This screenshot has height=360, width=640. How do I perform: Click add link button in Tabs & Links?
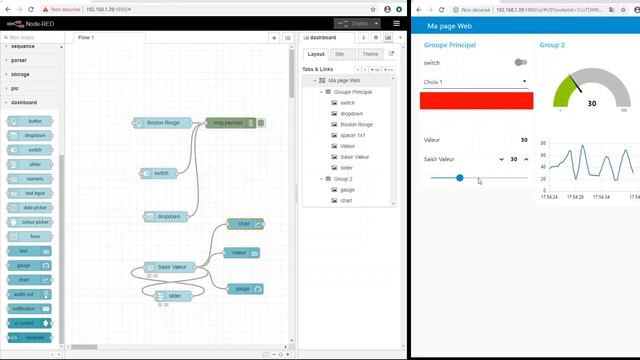click(x=389, y=70)
